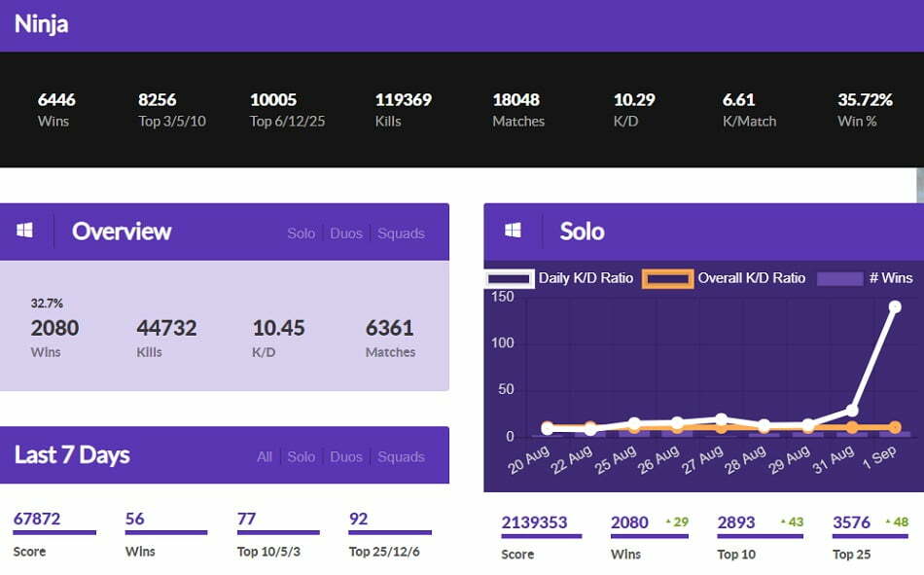Click the 44732 Kills value in Overview
The height and width of the screenshot is (575, 924).
pyautogui.click(x=166, y=328)
